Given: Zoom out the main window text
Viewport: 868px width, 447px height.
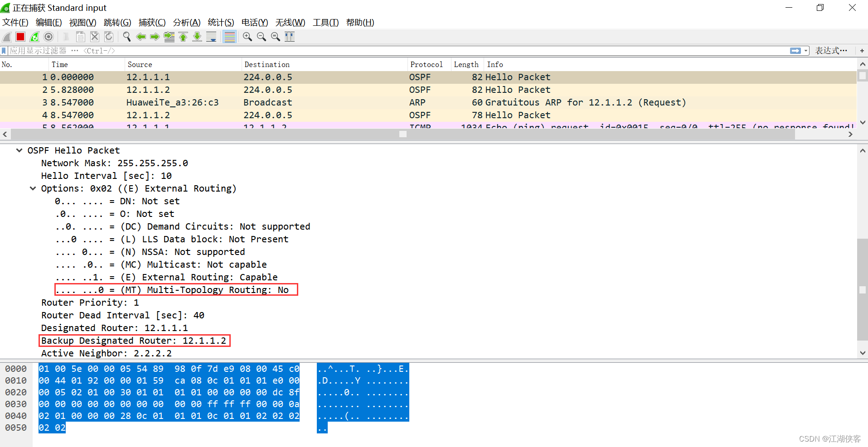Looking at the screenshot, I should click(262, 37).
